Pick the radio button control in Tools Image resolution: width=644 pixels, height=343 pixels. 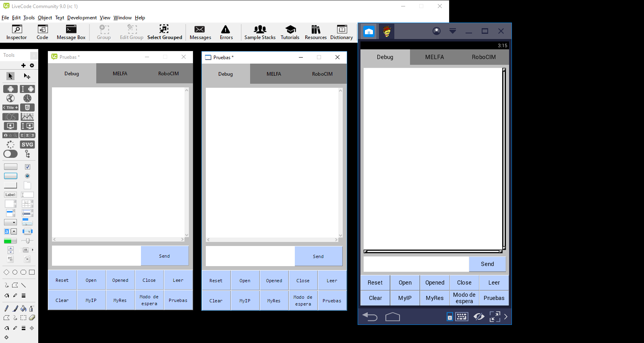pos(27,176)
